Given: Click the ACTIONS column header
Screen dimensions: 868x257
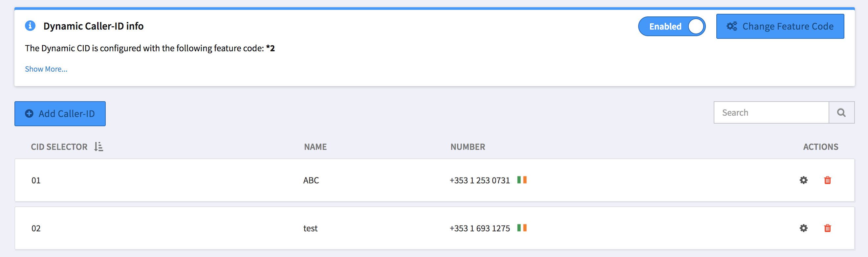Looking at the screenshot, I should [x=820, y=147].
